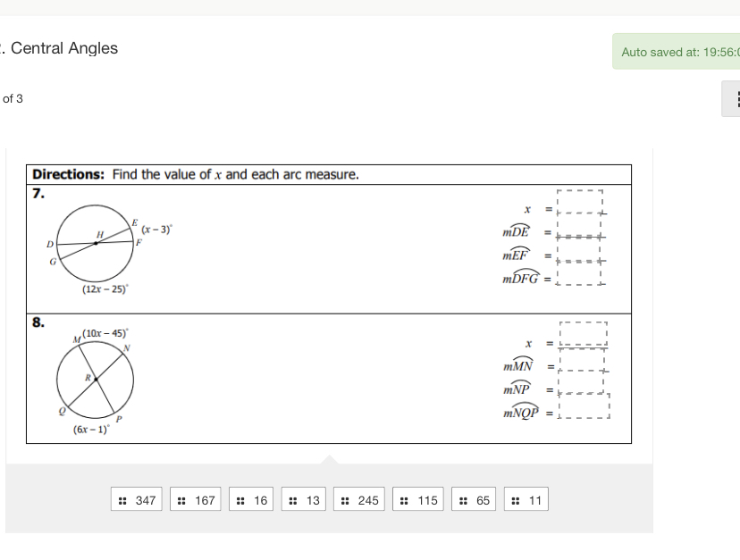
Task: Select the mNP arc answer box
Action: (x=582, y=382)
